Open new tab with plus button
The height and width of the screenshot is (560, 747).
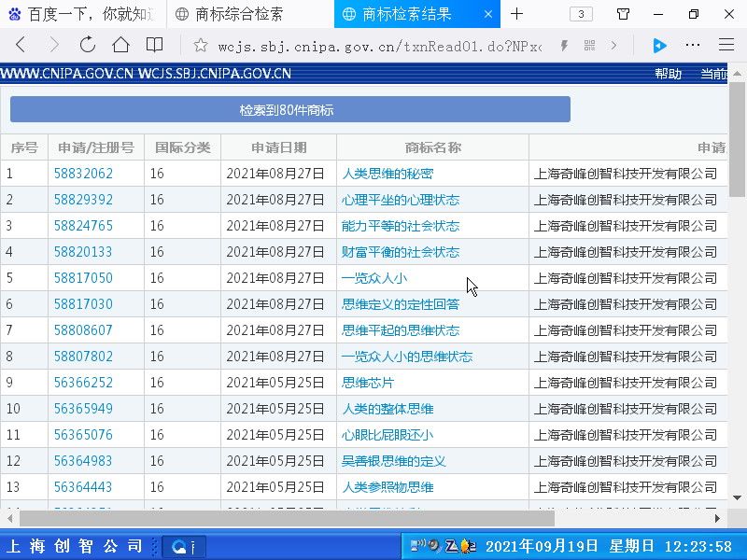click(516, 14)
